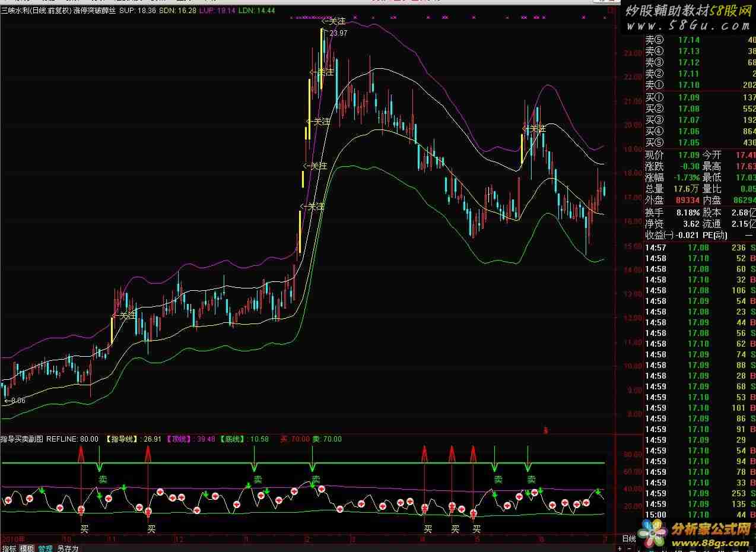Viewport: 756px width, 552px height.
Task: Switch to the 模板 tab
Action: [x=27, y=548]
